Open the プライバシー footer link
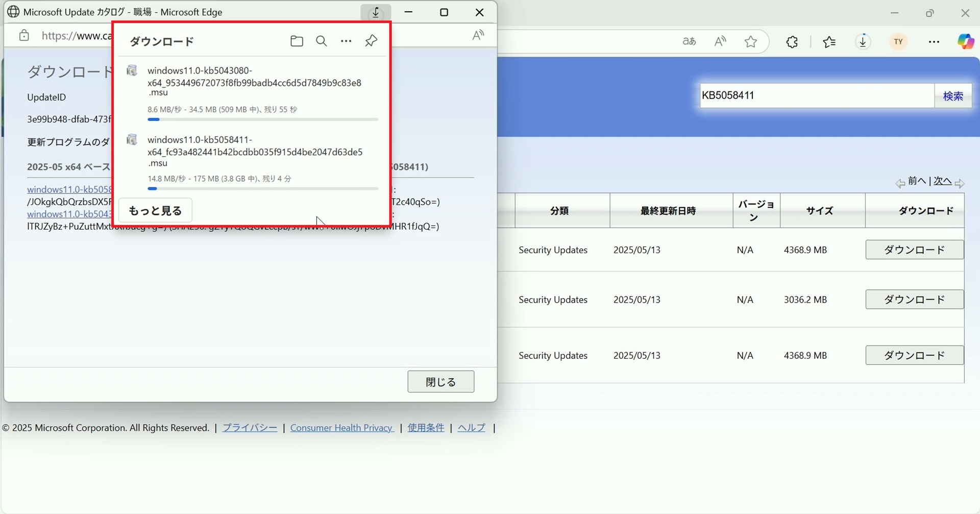 click(250, 428)
